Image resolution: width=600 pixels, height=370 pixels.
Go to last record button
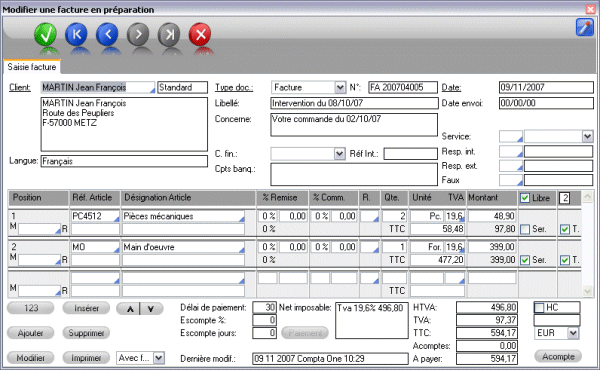[169, 34]
